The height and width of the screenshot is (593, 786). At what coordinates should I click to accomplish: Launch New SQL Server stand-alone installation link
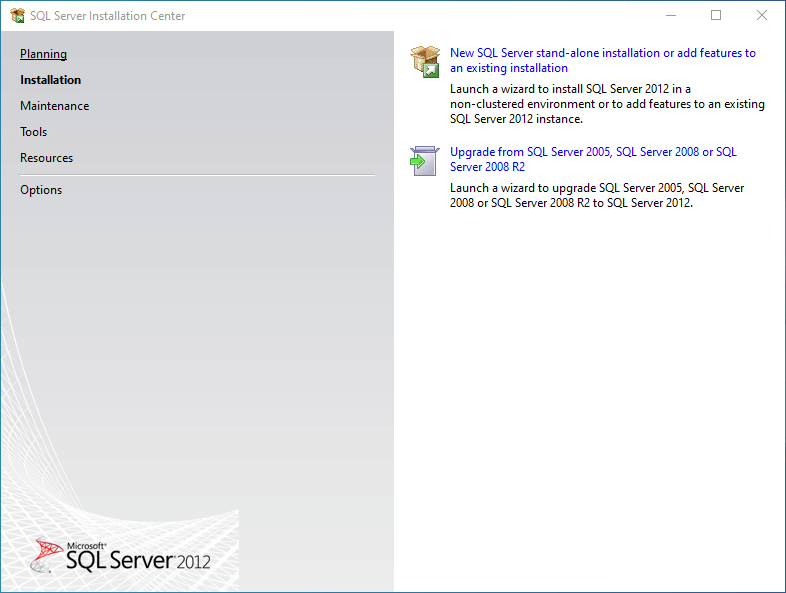[x=603, y=60]
